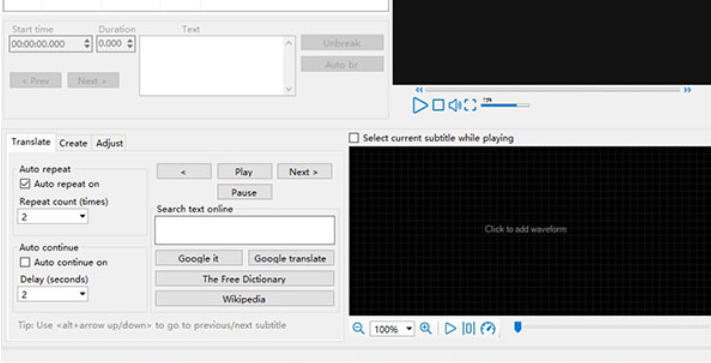
Task: Click the Google translate button
Action: point(291,258)
